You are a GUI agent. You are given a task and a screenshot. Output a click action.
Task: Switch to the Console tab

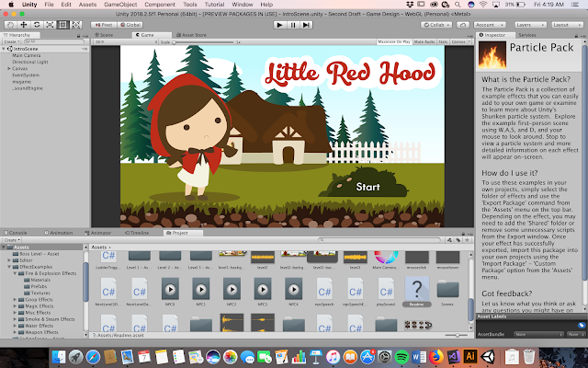point(16,233)
